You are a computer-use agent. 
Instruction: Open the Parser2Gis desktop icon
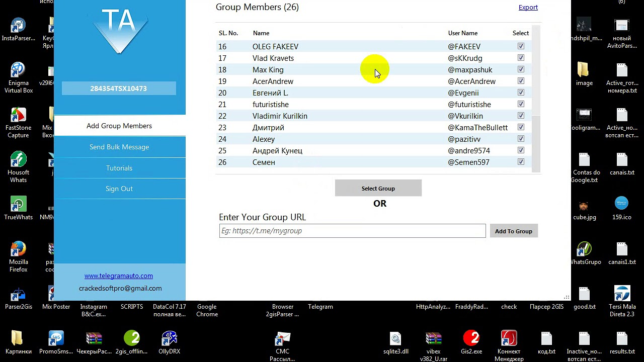pyautogui.click(x=18, y=296)
